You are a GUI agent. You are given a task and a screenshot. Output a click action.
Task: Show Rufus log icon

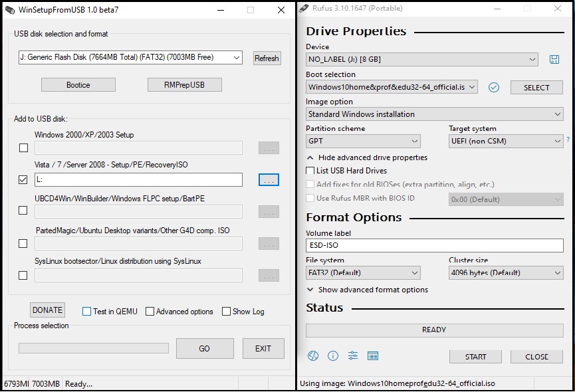click(x=372, y=355)
